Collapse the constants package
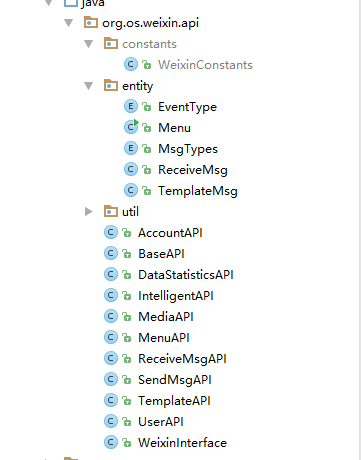Image resolution: width=361 pixels, height=460 pixels. [89, 44]
